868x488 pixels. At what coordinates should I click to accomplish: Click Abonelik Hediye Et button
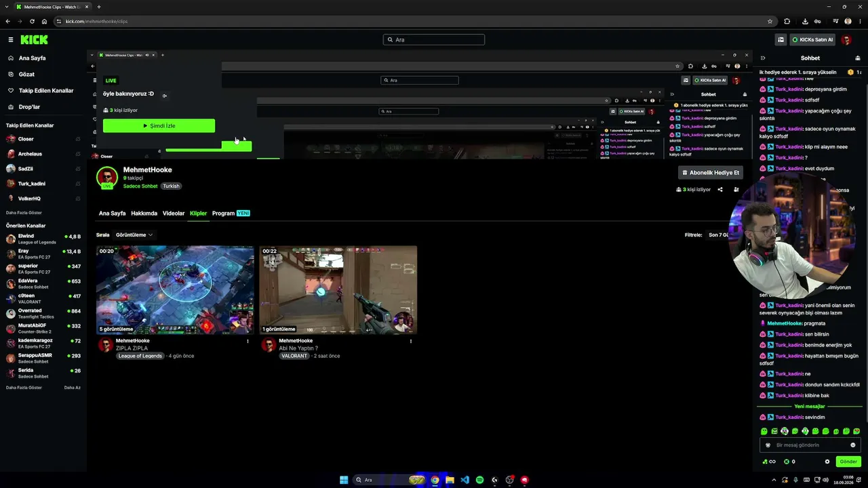coord(711,173)
